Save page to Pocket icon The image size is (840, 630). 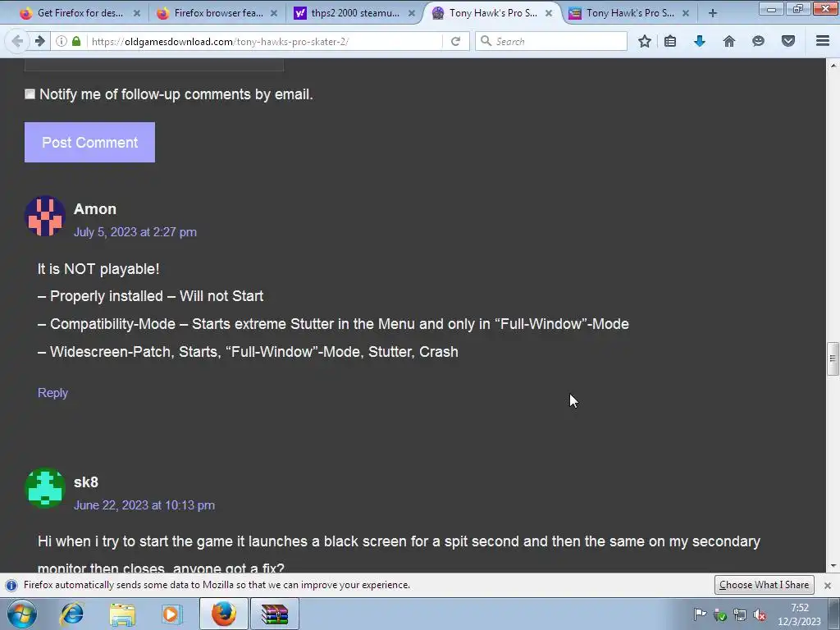[x=788, y=41]
